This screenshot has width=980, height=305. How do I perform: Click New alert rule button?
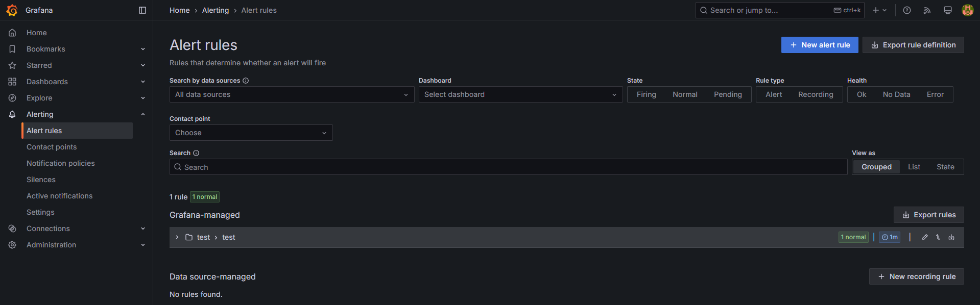tap(820, 45)
